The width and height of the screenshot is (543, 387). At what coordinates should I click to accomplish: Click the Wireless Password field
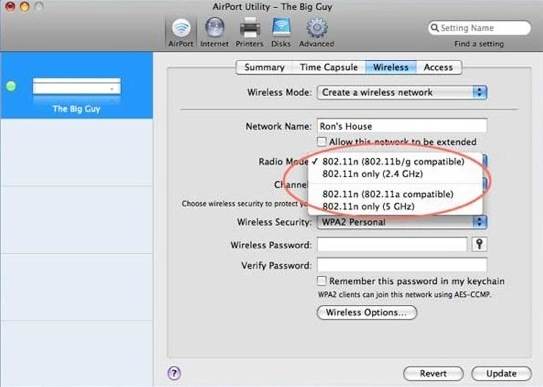pos(392,244)
